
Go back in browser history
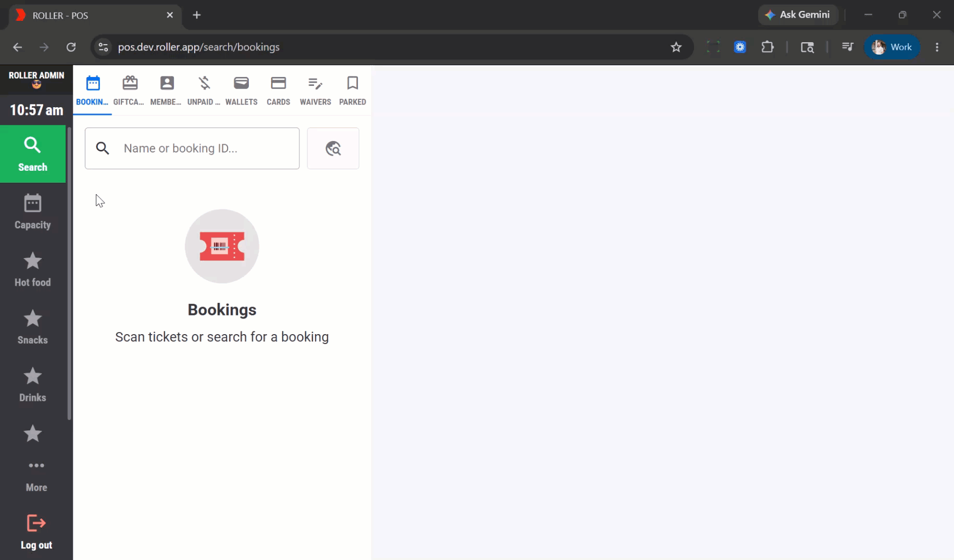(17, 47)
